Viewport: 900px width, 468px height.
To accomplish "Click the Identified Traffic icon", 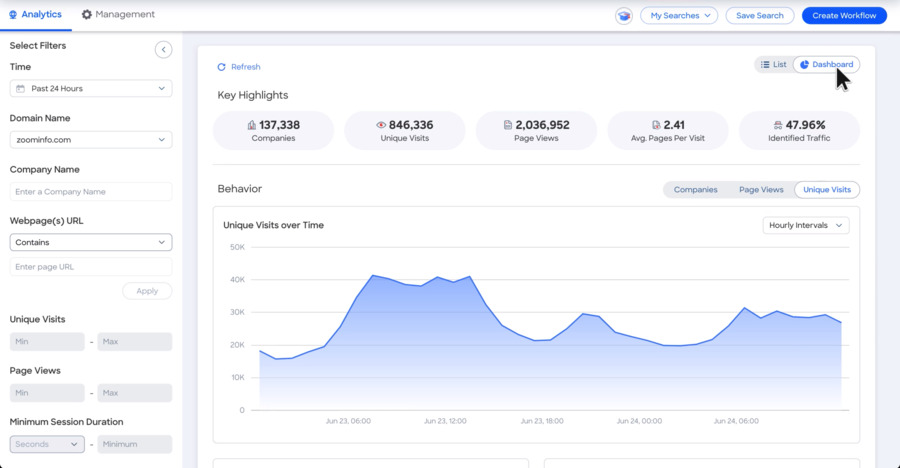I will [x=778, y=125].
